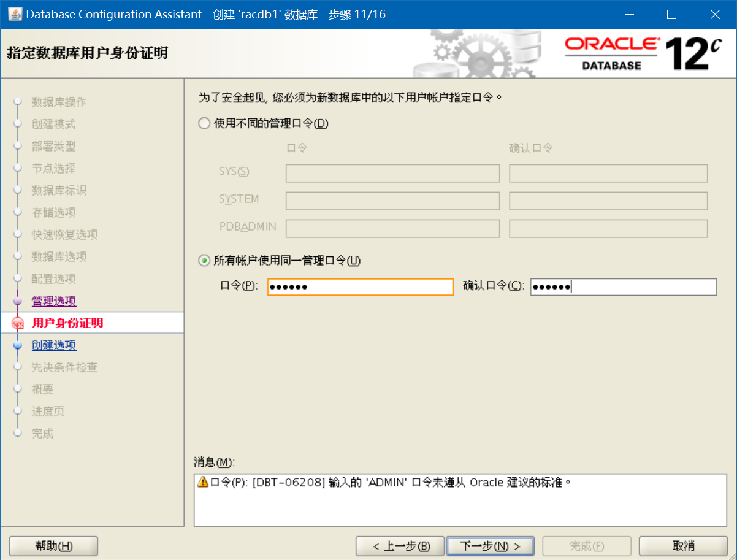Image resolution: width=737 pixels, height=560 pixels.
Task: Click the DBT-06208 warning message text
Action: coord(391,482)
